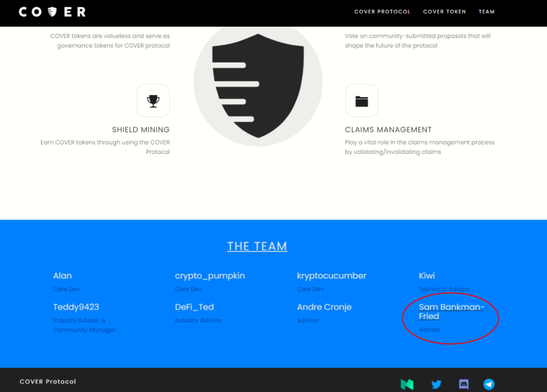Viewport: 547px width, 392px height.
Task: Open the Twitter social icon
Action: coord(436,384)
